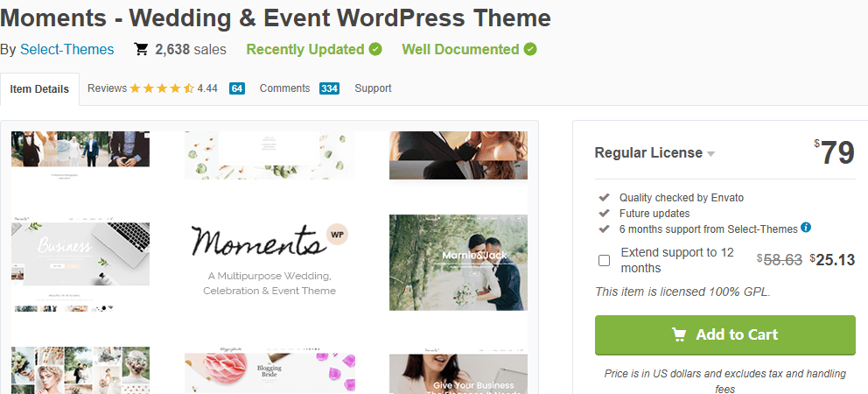Open the Comments tab

[284, 88]
